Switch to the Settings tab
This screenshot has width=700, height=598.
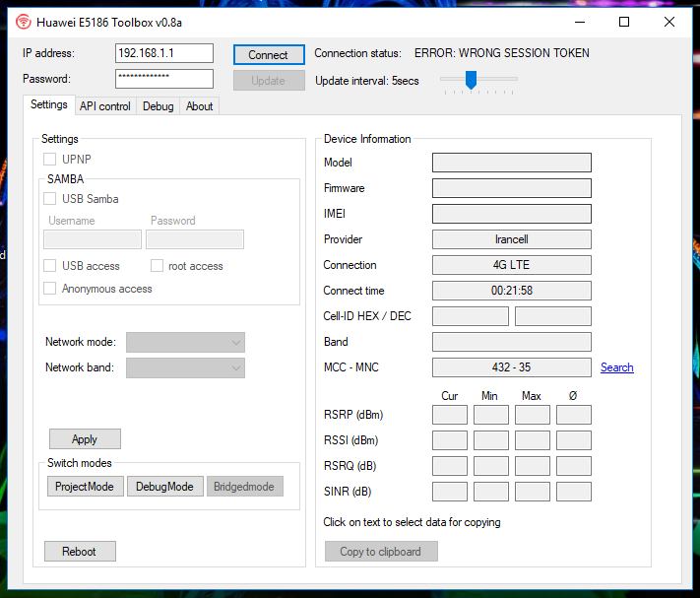click(x=48, y=104)
